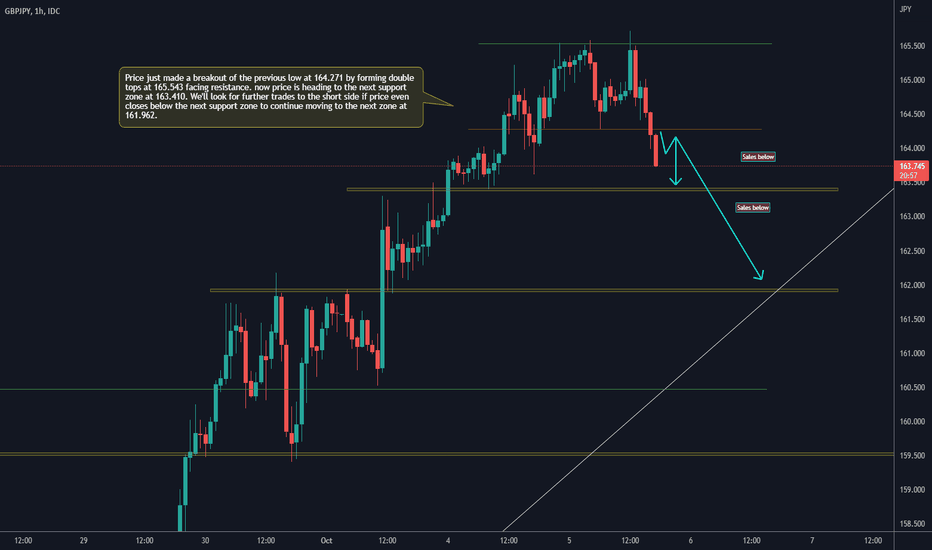This screenshot has width=932, height=550.
Task: Click the 161.000 price axis label
Action: coord(912,353)
